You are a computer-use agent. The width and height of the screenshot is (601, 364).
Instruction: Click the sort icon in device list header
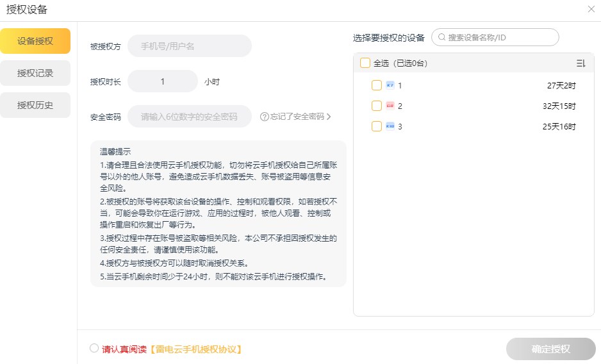click(580, 63)
